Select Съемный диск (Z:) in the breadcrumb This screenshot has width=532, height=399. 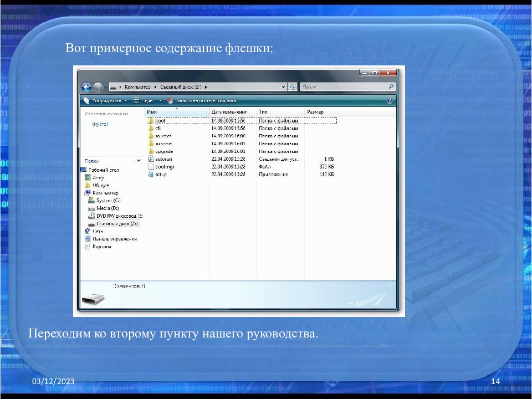tap(181, 87)
